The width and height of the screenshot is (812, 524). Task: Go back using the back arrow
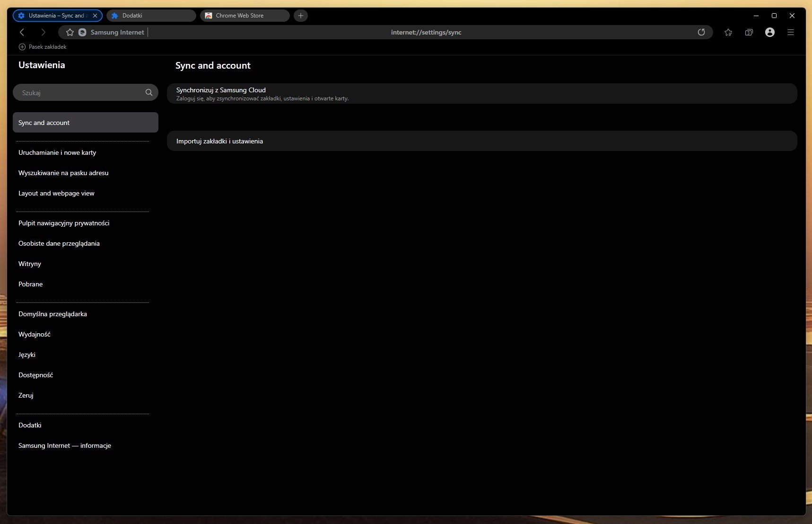pyautogui.click(x=22, y=32)
